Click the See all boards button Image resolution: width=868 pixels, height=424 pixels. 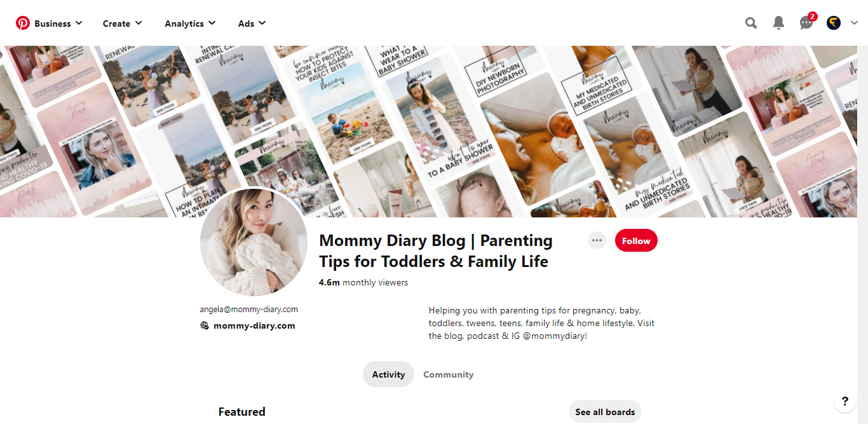click(x=605, y=412)
